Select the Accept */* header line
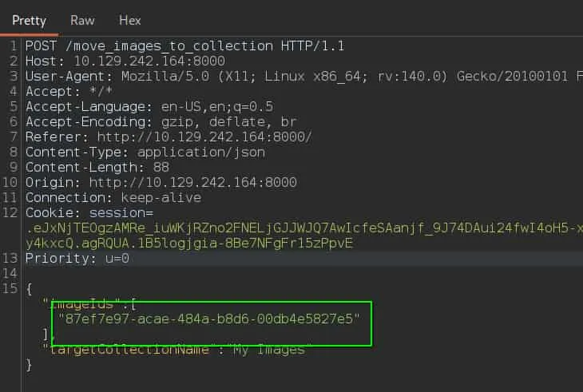Image resolution: width=583 pixels, height=392 pixels. pos(69,91)
